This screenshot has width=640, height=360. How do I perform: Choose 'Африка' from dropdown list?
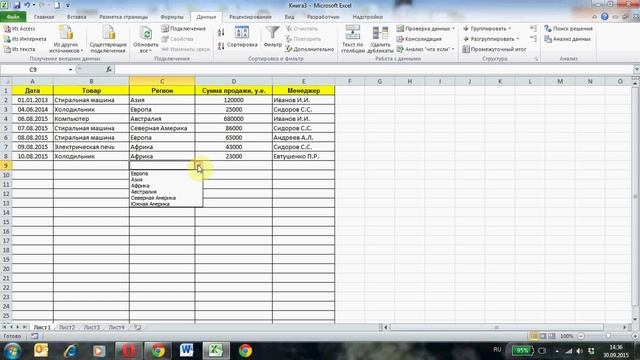(x=140, y=186)
